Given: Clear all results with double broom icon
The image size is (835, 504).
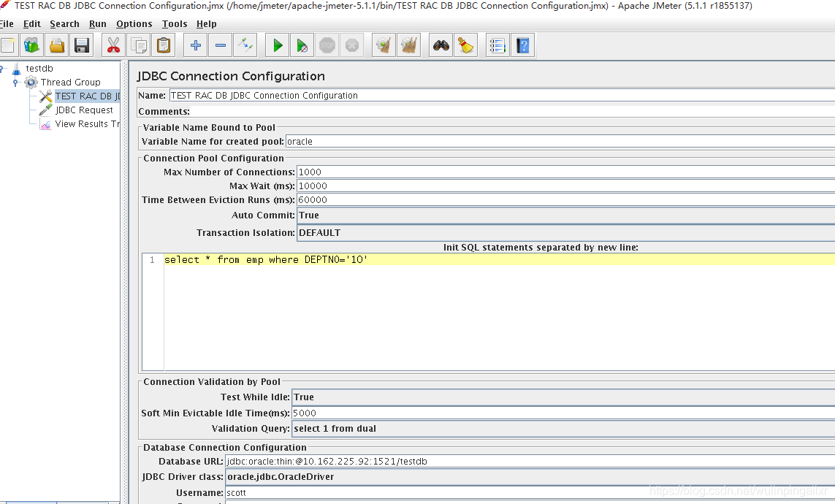Looking at the screenshot, I should [409, 45].
